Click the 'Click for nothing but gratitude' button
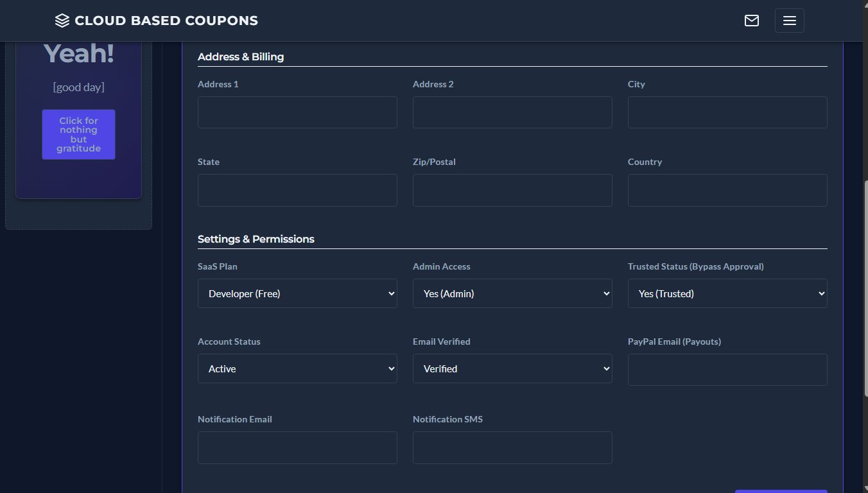 78,134
